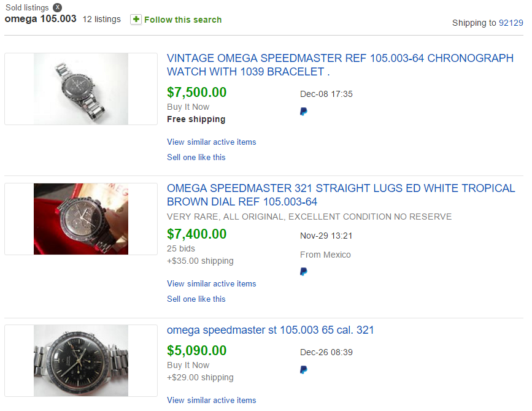The width and height of the screenshot is (532, 411).
Task: Sell one like the $7,500 Speedmaster
Action: click(x=196, y=157)
